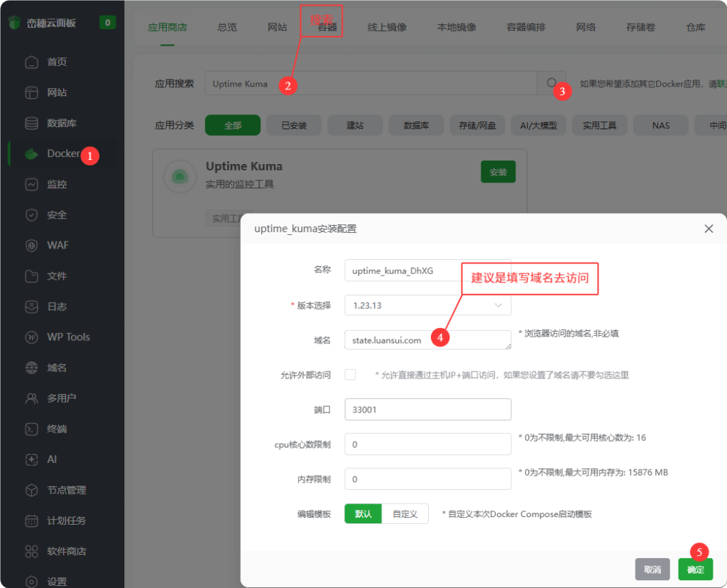Click the 文件 folder icon in sidebar

click(31, 276)
